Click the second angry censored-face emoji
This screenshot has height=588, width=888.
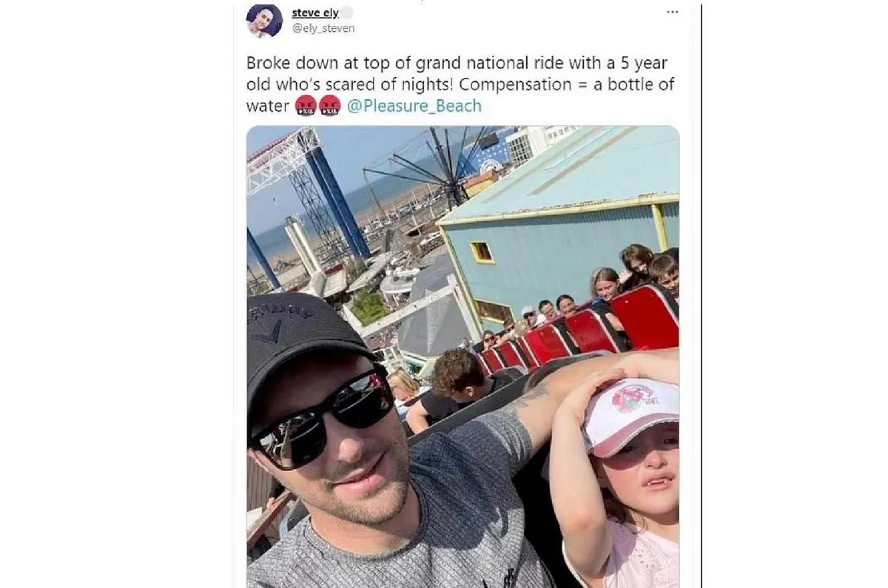coord(329,106)
